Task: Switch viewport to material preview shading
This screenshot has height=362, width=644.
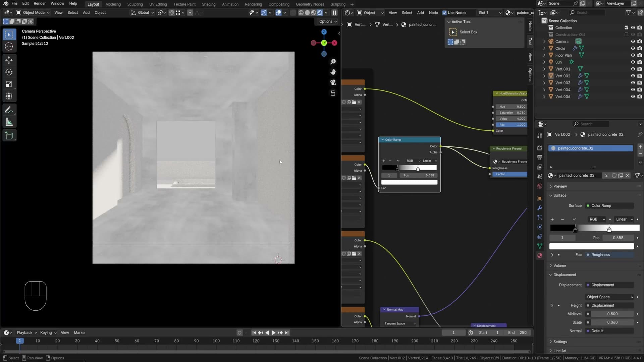Action: [x=314, y=13]
